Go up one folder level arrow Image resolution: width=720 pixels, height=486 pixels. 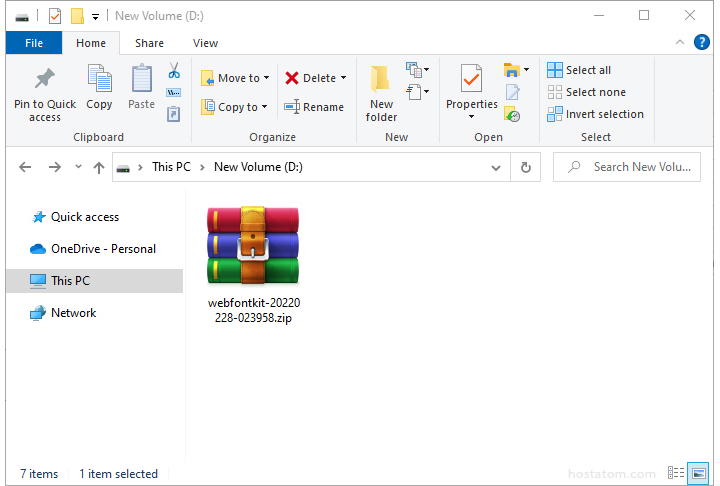tap(99, 168)
